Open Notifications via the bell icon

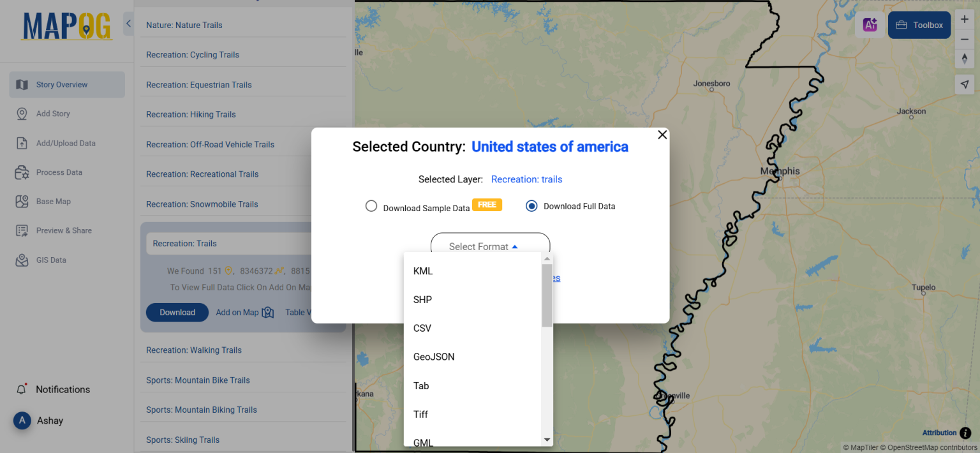coord(22,389)
